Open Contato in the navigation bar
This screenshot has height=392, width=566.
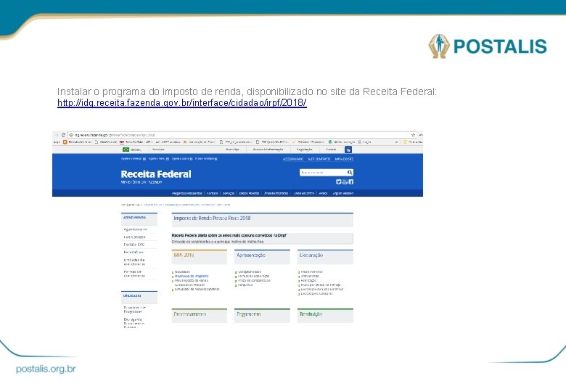click(x=212, y=194)
